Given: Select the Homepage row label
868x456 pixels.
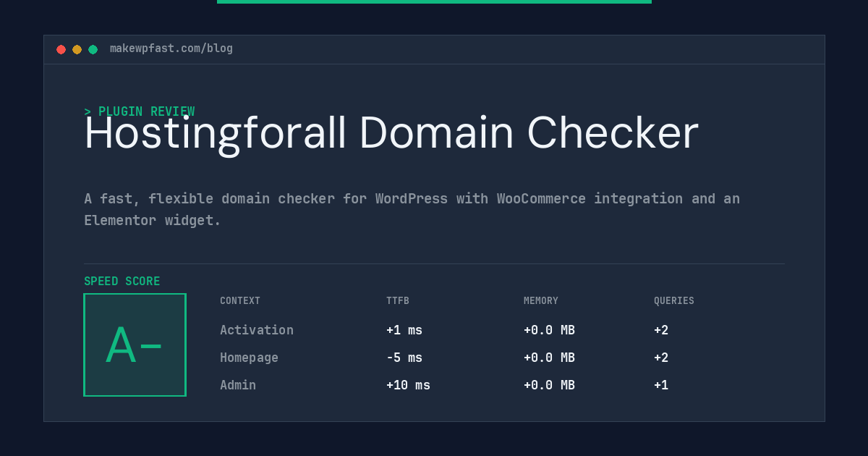Looking at the screenshot, I should point(249,358).
